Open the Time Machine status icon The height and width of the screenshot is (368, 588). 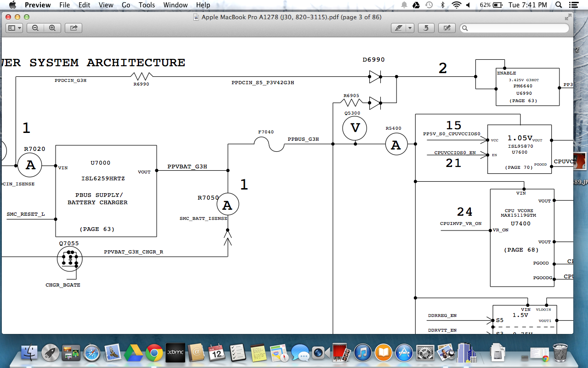tap(429, 5)
